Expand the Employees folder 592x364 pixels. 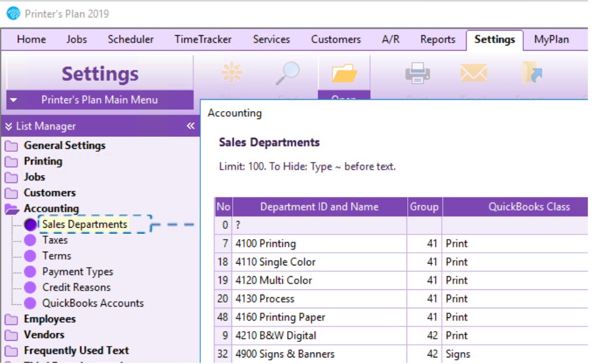click(11, 320)
